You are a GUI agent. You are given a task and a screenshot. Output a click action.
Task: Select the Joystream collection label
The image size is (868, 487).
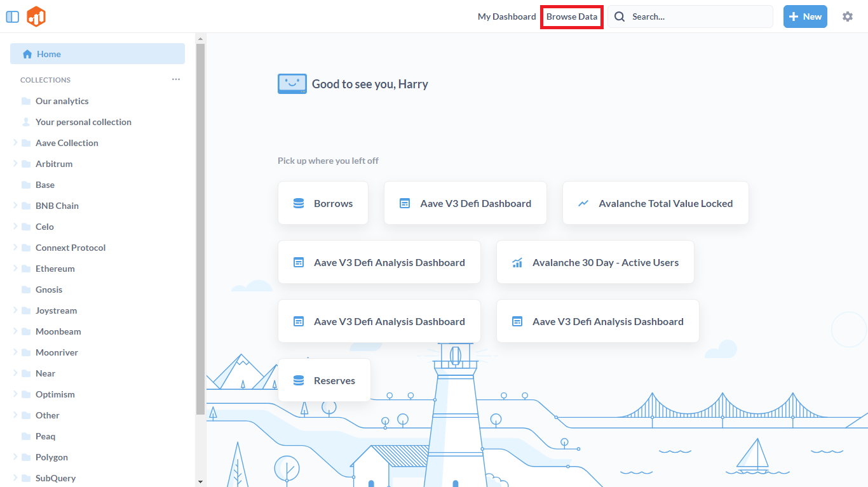tap(56, 310)
